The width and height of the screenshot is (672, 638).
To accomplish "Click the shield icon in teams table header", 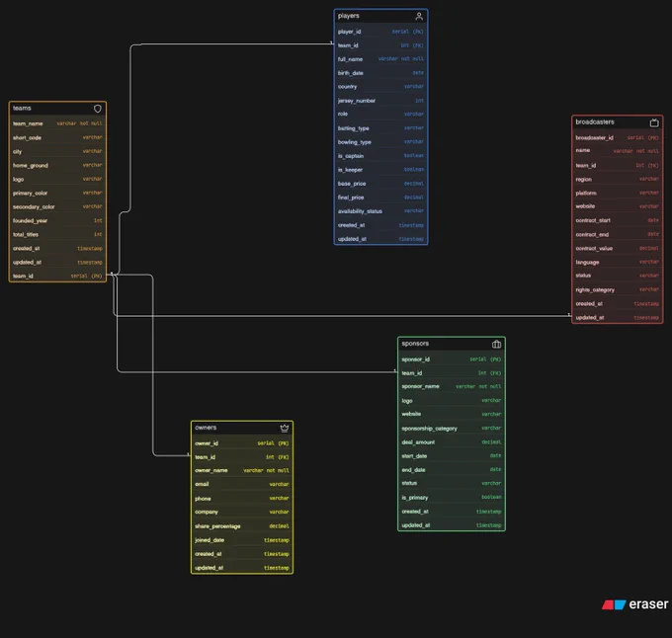I will tap(98, 109).
